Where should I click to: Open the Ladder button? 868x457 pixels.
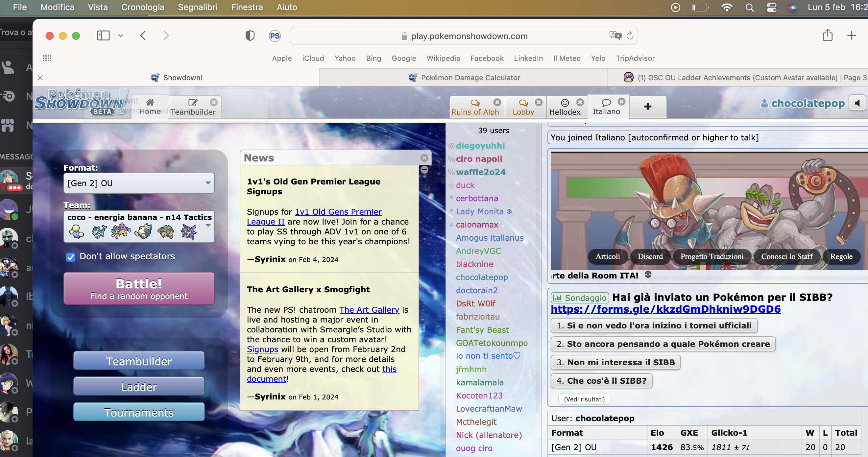[139, 387]
